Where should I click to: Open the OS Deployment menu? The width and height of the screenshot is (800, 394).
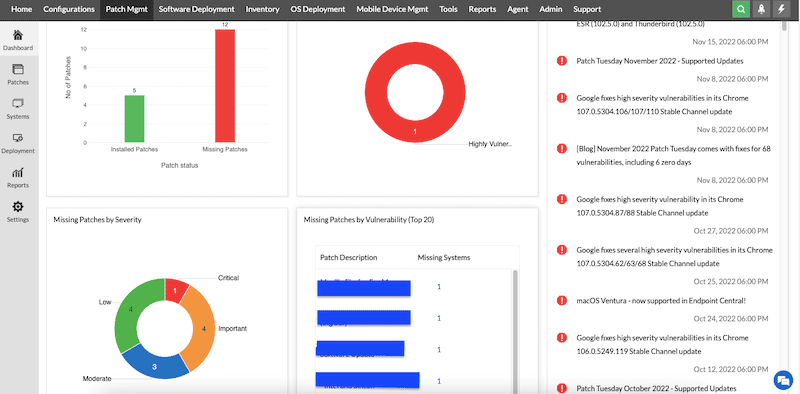pos(318,9)
